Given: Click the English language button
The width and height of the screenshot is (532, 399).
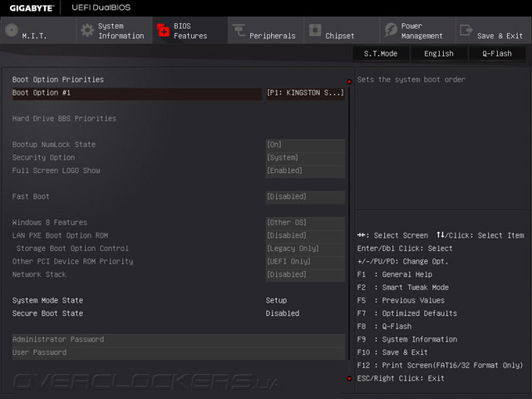Looking at the screenshot, I should [x=439, y=53].
